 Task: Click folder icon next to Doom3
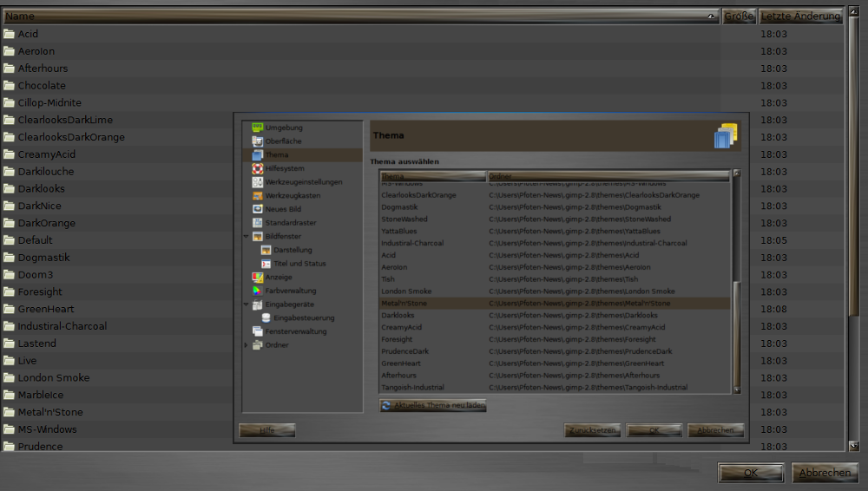pos(9,275)
